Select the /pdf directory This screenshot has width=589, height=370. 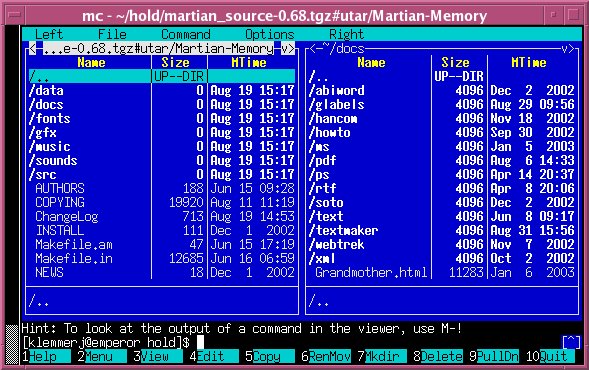(442, 160)
